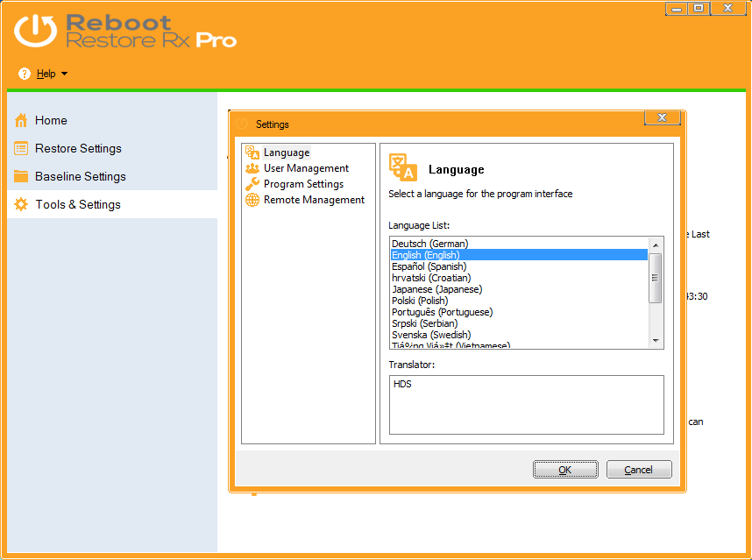Click the Tools & Settings gear icon
The height and width of the screenshot is (560, 752).
21,205
